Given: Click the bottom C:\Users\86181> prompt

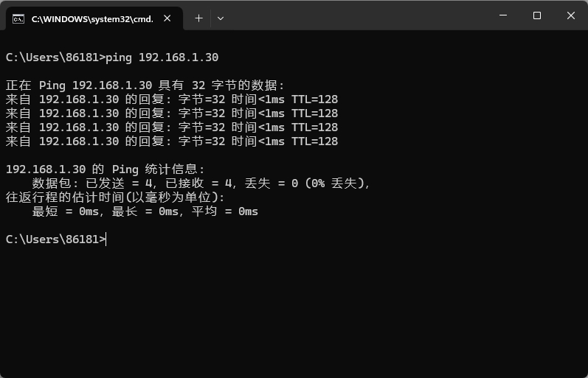Looking at the screenshot, I should tap(55, 239).
